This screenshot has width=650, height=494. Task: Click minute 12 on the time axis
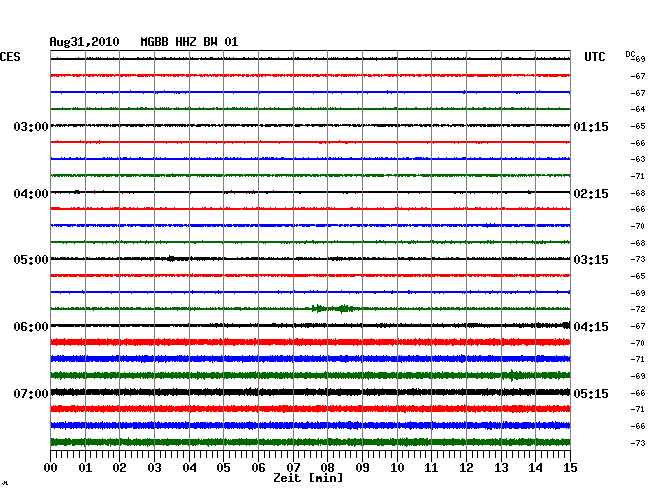466,468
